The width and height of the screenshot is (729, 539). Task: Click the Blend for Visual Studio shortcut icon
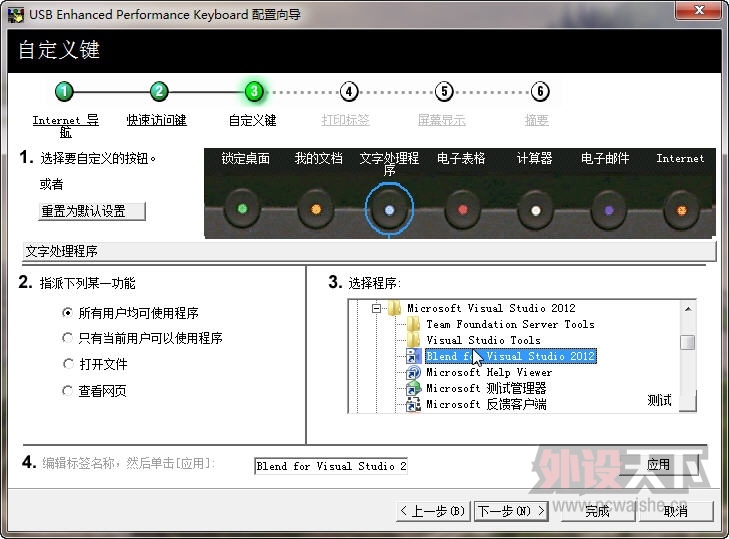413,356
